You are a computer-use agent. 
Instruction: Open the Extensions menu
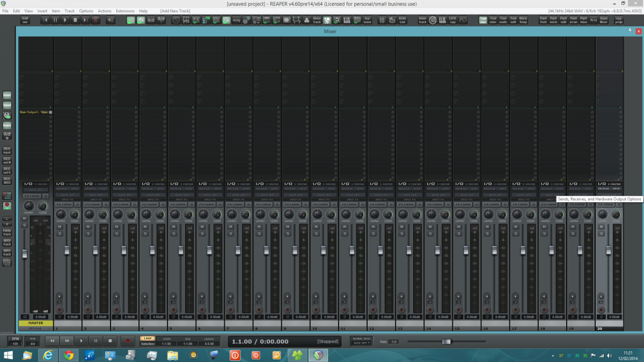click(125, 11)
